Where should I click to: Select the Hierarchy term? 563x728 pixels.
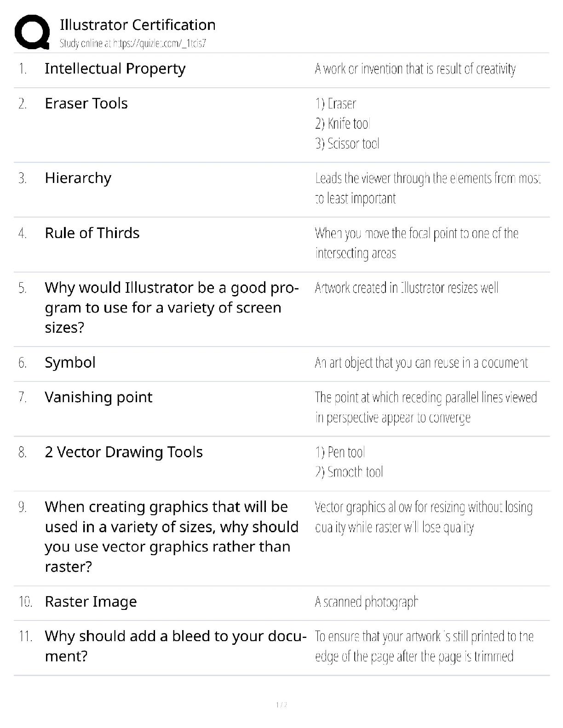pyautogui.click(x=78, y=178)
